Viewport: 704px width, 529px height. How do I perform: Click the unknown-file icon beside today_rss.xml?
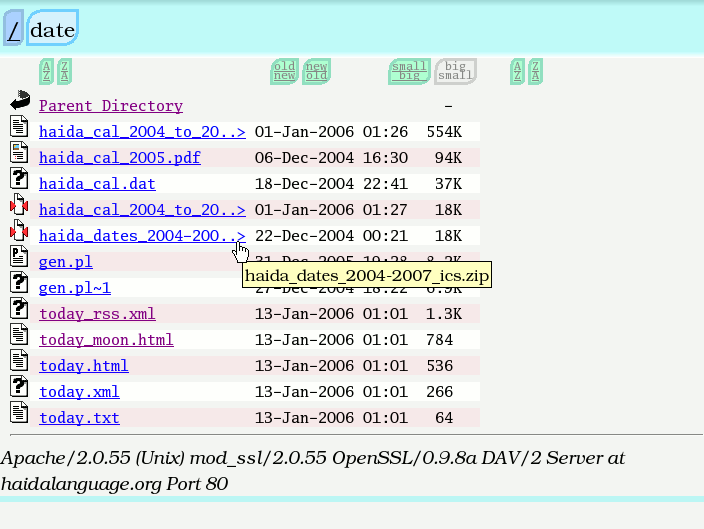(x=20, y=309)
